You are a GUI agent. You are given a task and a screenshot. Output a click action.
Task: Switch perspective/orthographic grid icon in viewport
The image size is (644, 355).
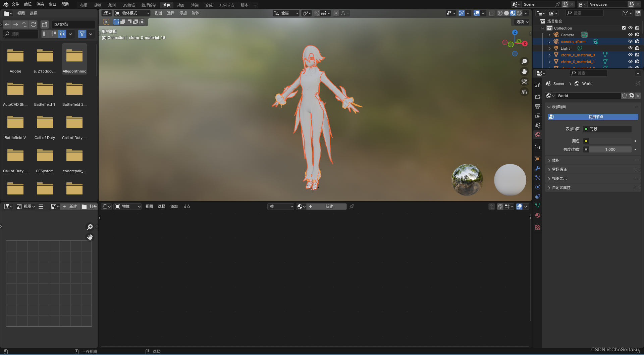point(524,92)
